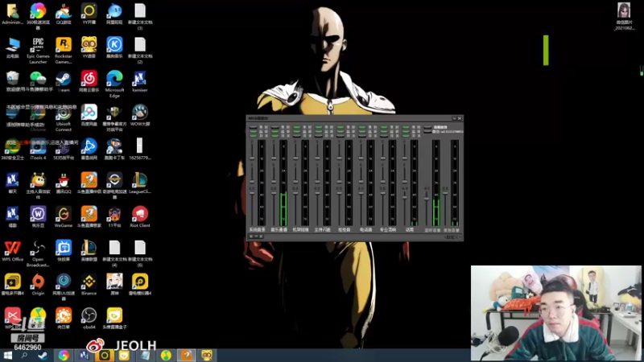Select the obs64 desktop icon

tap(89, 319)
